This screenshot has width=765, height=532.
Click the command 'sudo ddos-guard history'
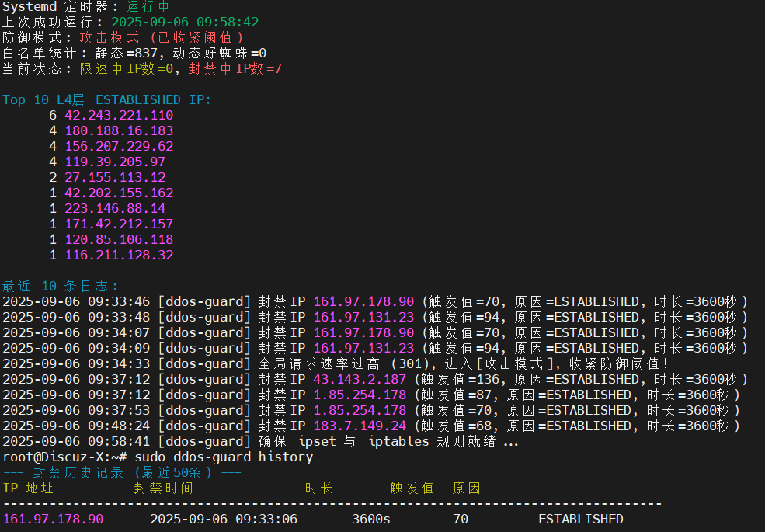click(224, 457)
